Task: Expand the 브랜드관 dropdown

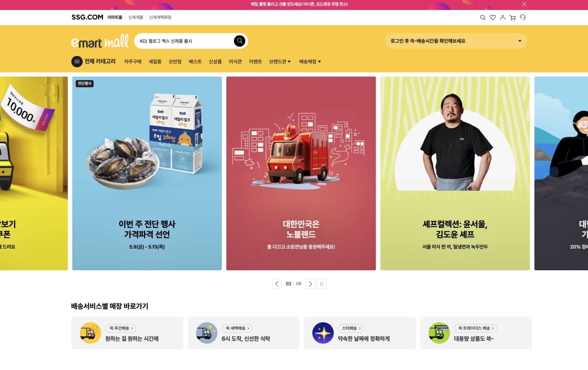Action: pyautogui.click(x=280, y=62)
